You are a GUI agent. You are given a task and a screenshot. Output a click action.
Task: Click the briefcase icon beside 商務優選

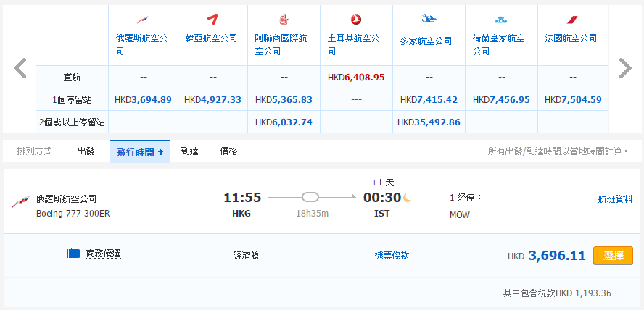(73, 254)
